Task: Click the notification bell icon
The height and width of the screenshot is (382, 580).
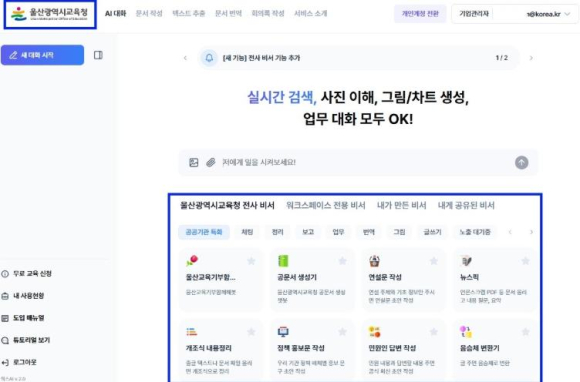Action: tap(209, 58)
